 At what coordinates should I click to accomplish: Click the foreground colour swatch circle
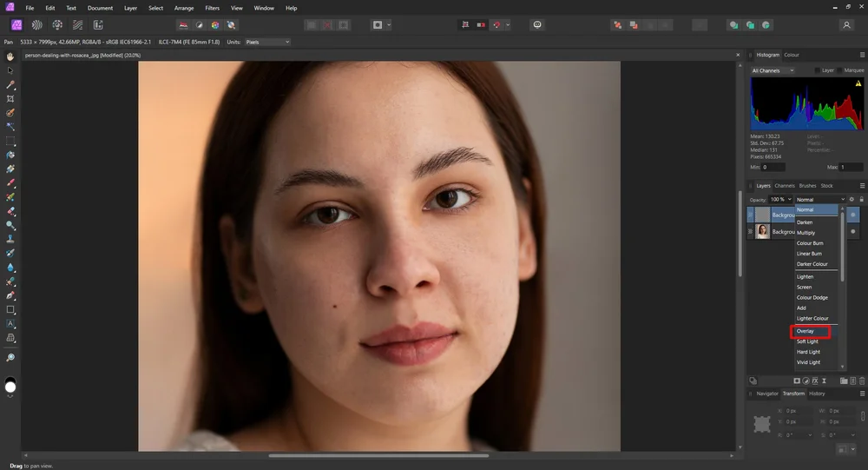(10, 387)
